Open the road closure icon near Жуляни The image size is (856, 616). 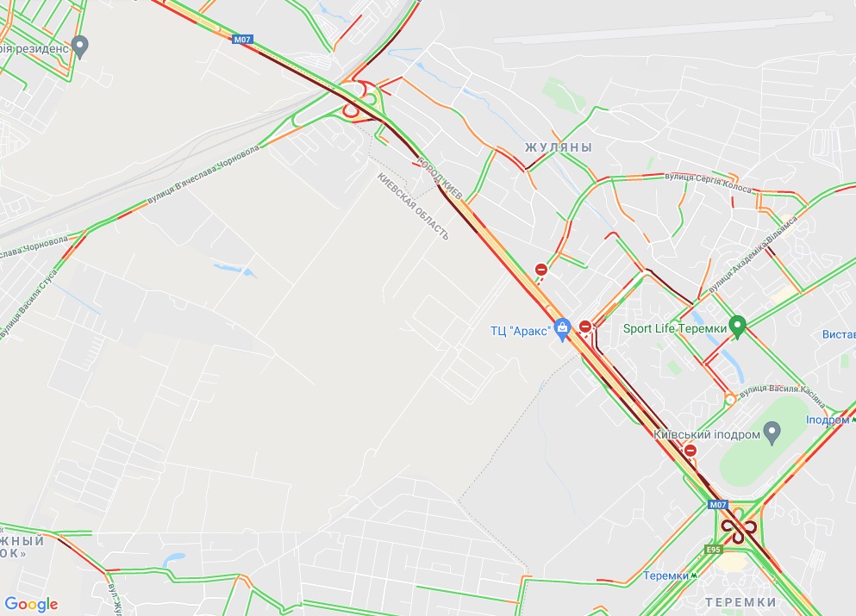click(x=541, y=270)
